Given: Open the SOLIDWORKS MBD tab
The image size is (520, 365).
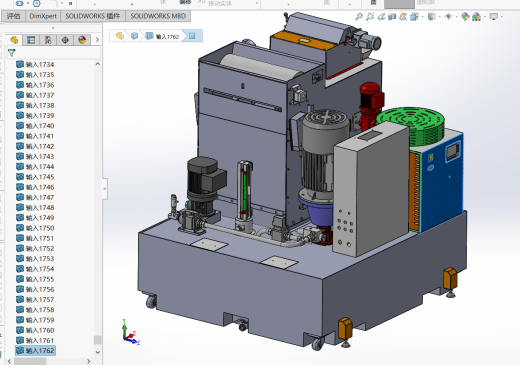Looking at the screenshot, I should 158,16.
